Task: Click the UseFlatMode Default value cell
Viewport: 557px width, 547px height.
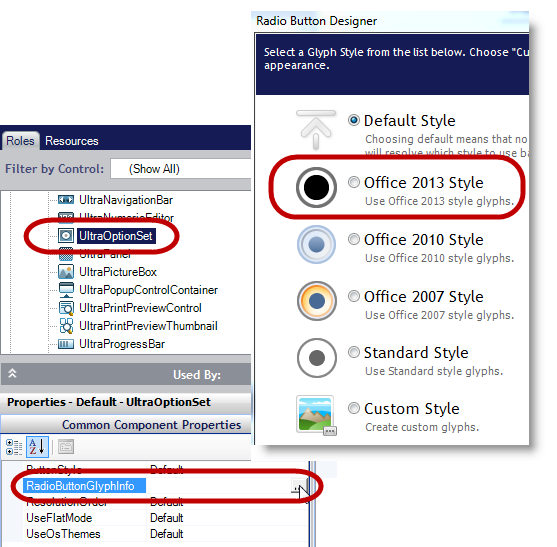Action: coord(227,518)
